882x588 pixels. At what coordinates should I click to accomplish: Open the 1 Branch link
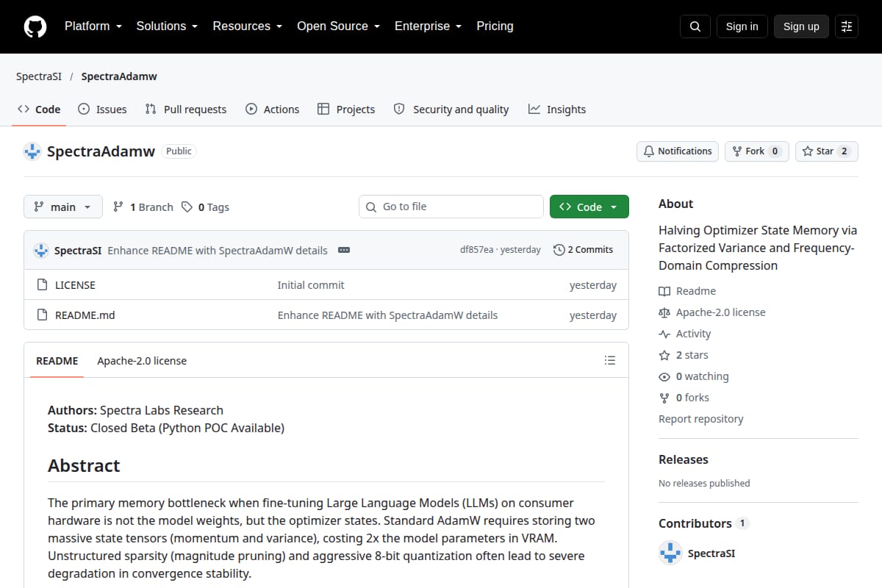143,207
